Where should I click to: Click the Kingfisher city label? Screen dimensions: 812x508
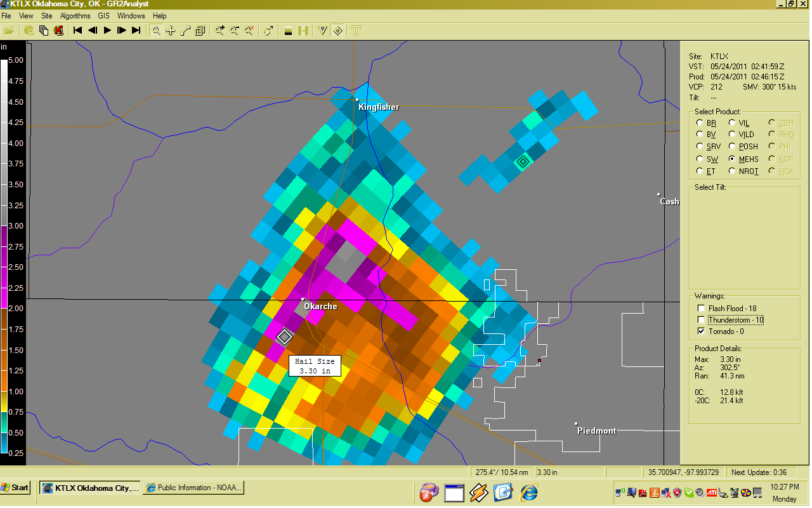[x=379, y=107]
